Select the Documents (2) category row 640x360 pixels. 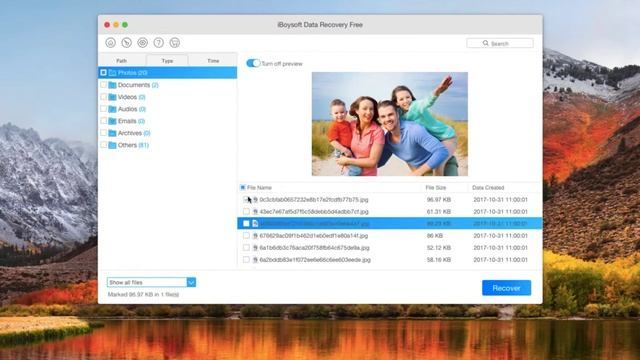click(x=168, y=85)
